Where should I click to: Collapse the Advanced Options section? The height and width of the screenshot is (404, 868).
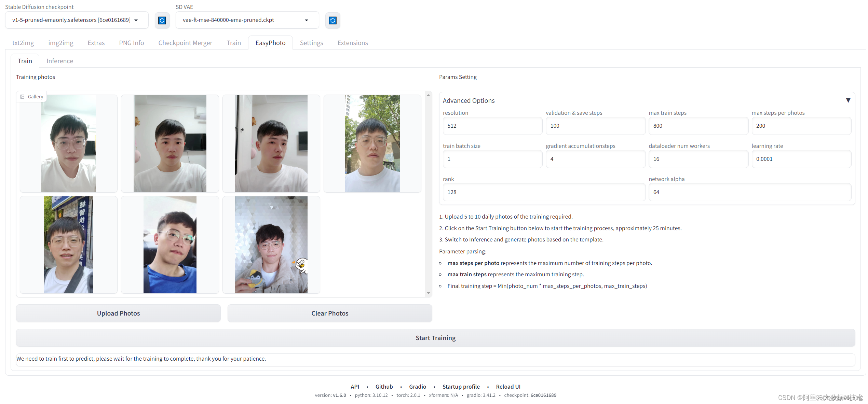[848, 100]
